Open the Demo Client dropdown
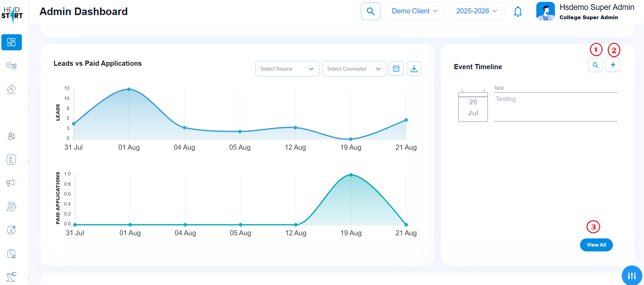644x285 pixels. coord(414,11)
